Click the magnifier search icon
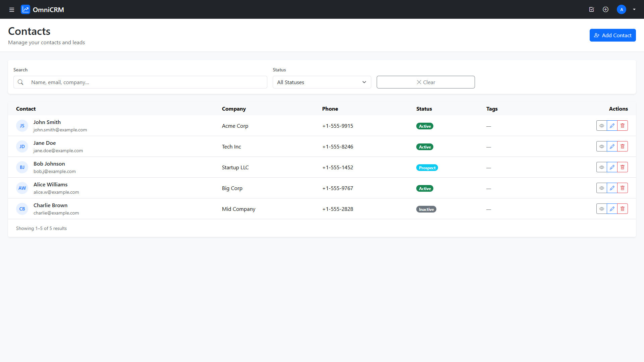This screenshot has width=644, height=362. (x=20, y=82)
